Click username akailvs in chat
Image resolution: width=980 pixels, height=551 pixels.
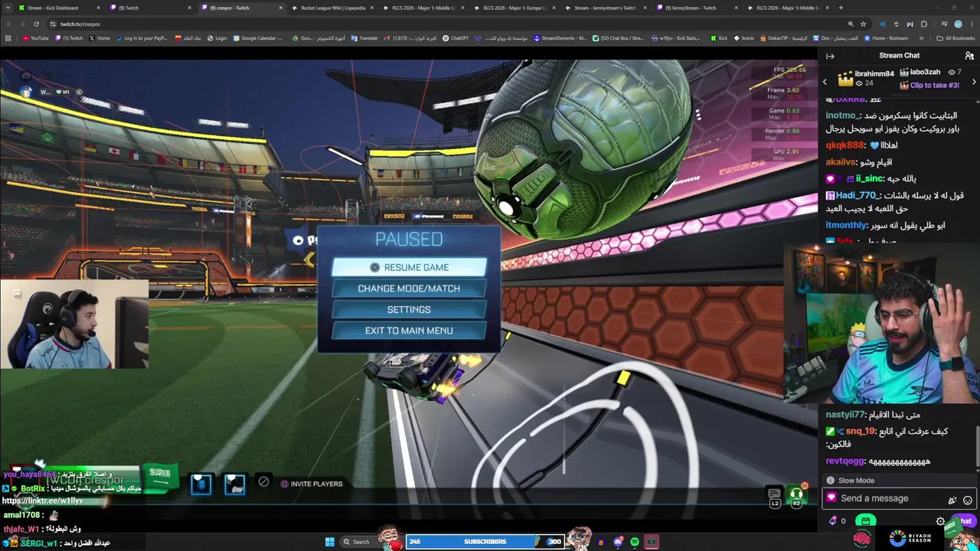[841, 162]
